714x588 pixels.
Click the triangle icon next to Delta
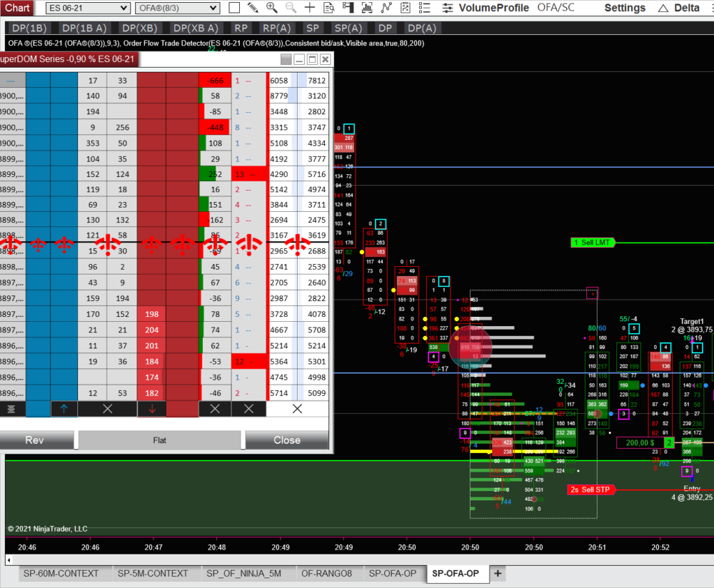[663, 8]
